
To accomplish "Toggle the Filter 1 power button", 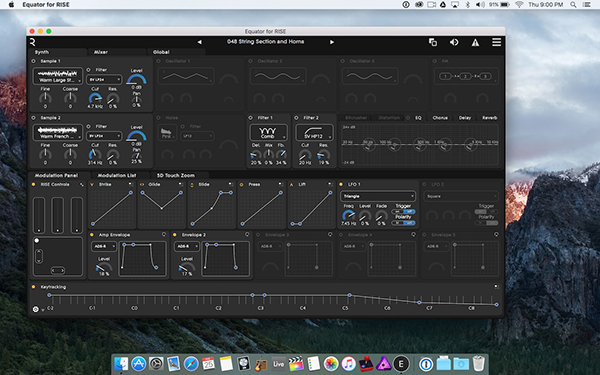I will pyautogui.click(x=251, y=118).
